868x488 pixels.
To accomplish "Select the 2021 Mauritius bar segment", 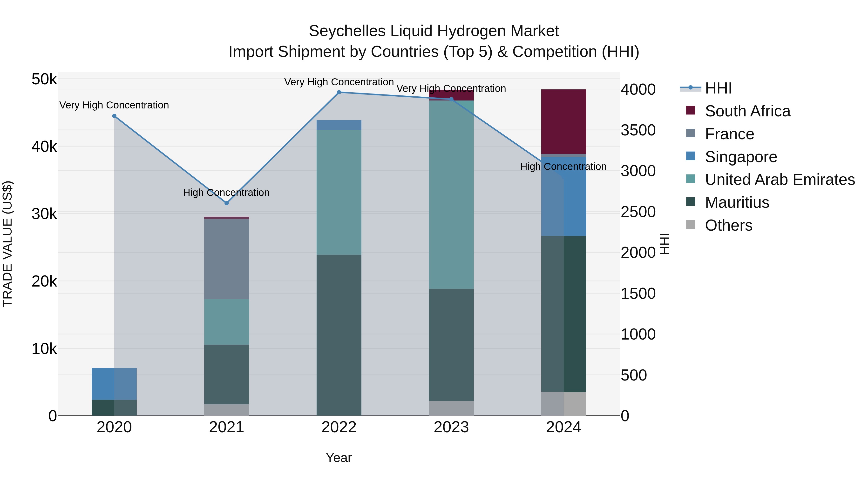I will click(226, 374).
